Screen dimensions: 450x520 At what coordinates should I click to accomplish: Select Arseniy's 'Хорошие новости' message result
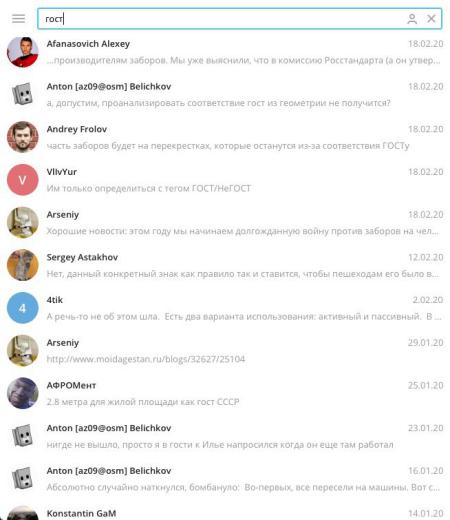[225, 223]
